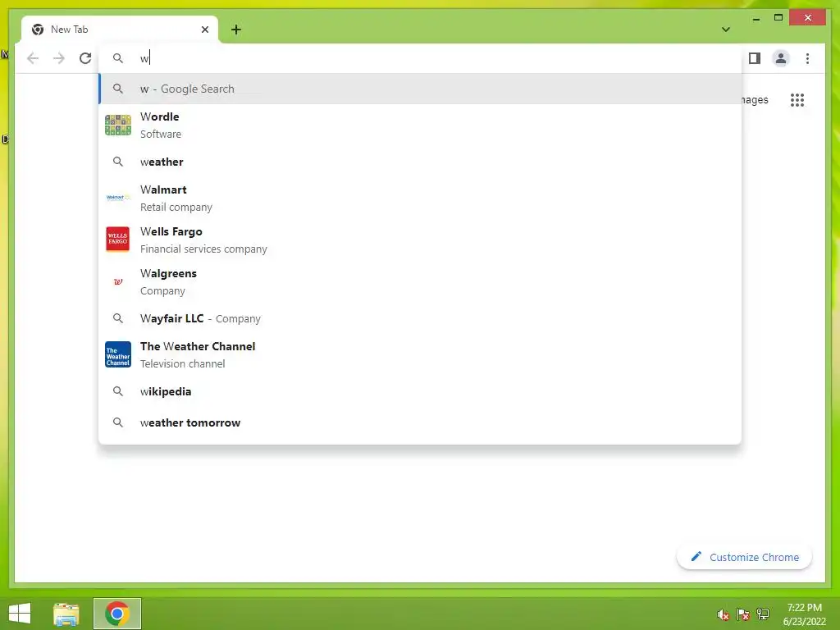Close the New Tab tab

point(204,30)
